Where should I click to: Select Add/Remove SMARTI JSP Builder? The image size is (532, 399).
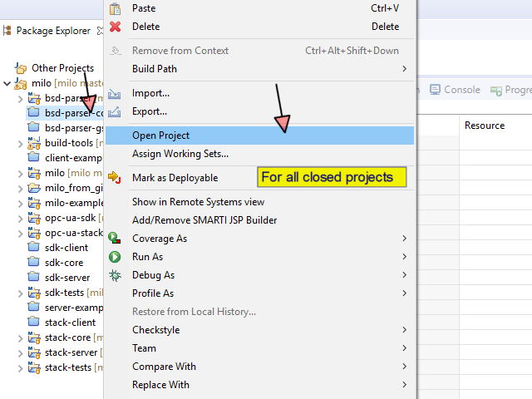tap(259, 220)
